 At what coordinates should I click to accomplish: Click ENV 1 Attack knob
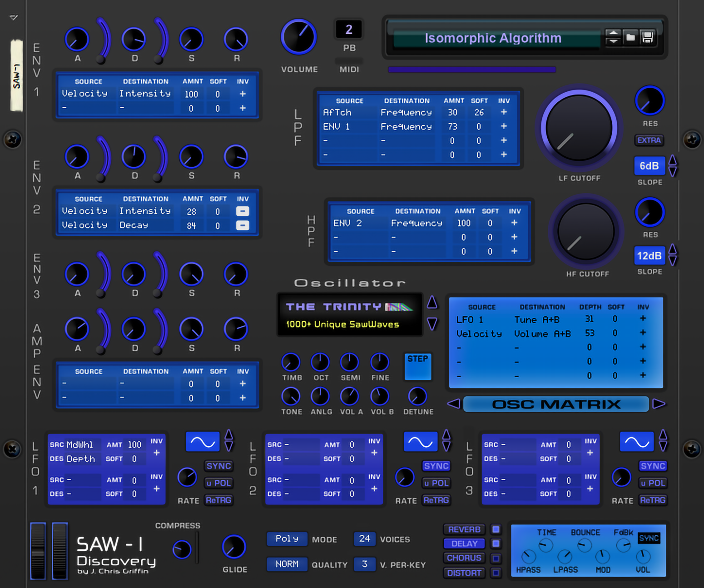(77, 39)
